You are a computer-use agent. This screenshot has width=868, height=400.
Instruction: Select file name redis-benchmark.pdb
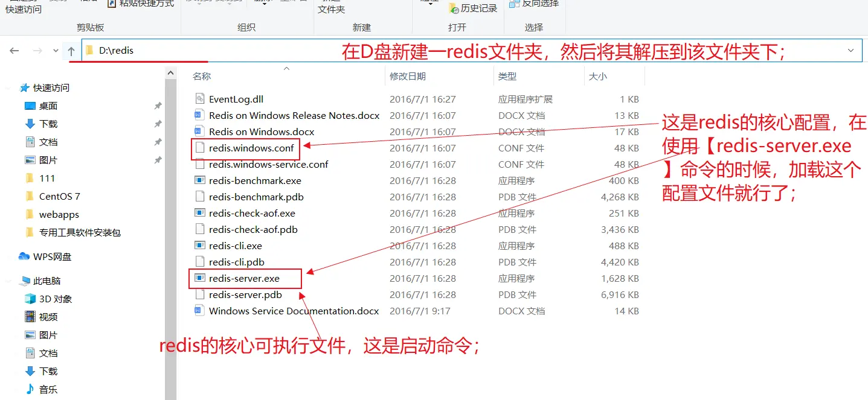pos(256,197)
